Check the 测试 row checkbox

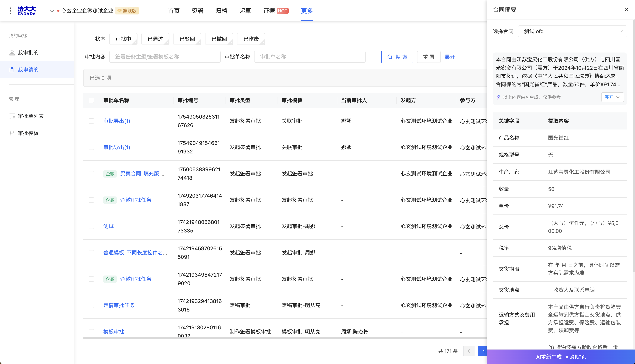[x=91, y=226]
